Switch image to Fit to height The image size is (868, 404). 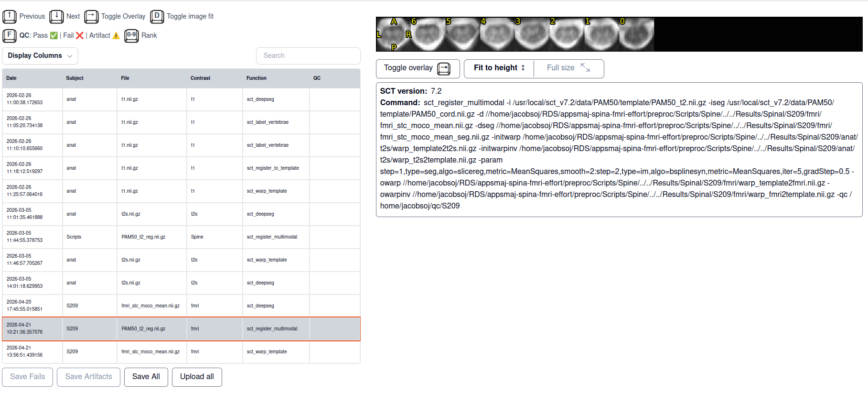click(499, 68)
